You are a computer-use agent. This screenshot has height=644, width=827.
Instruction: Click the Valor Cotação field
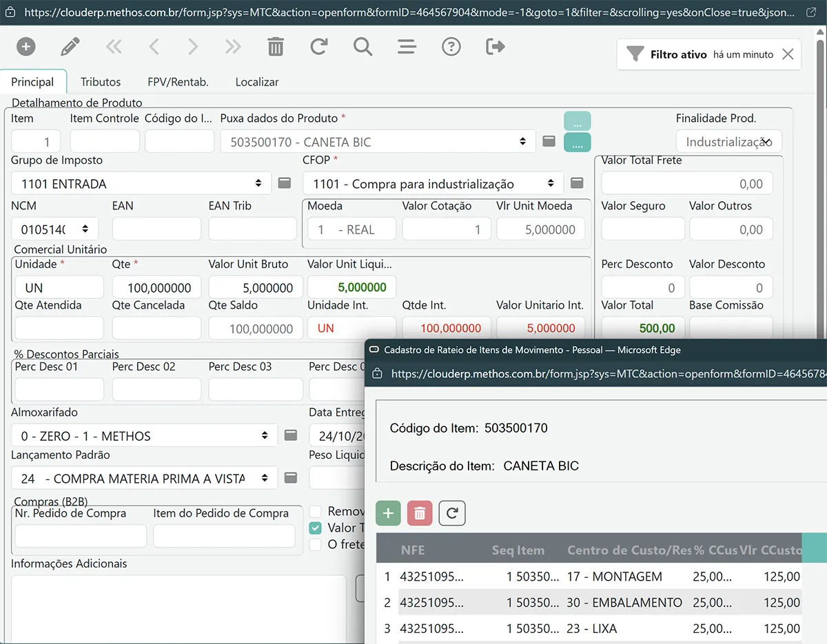[447, 229]
